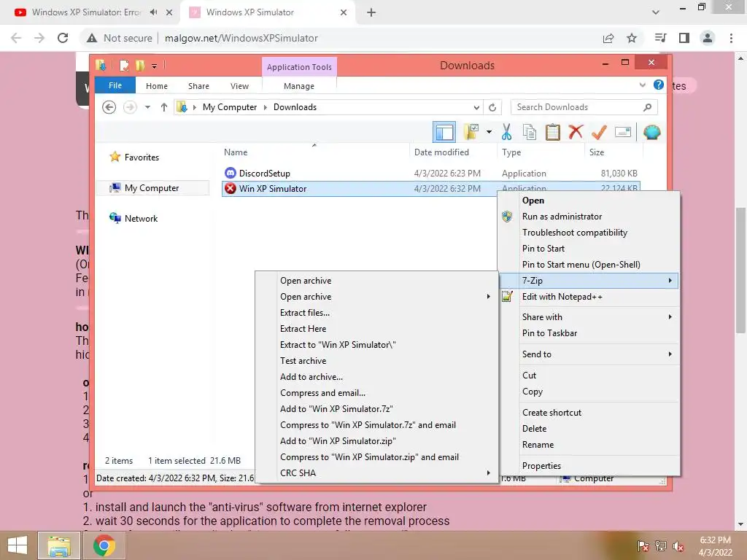Viewport: 747px width, 560px height.
Task: Open a new Chrome tab
Action: coord(371,12)
